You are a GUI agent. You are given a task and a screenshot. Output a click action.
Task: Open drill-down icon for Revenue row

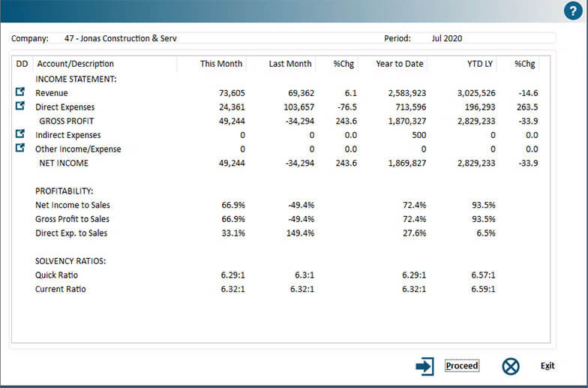click(x=20, y=92)
